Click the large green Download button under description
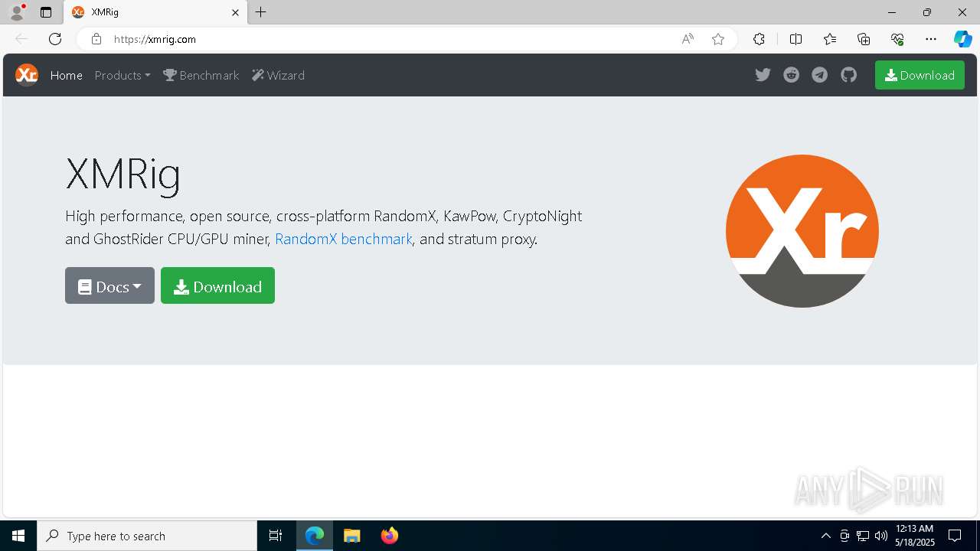The width and height of the screenshot is (980, 551). click(217, 285)
